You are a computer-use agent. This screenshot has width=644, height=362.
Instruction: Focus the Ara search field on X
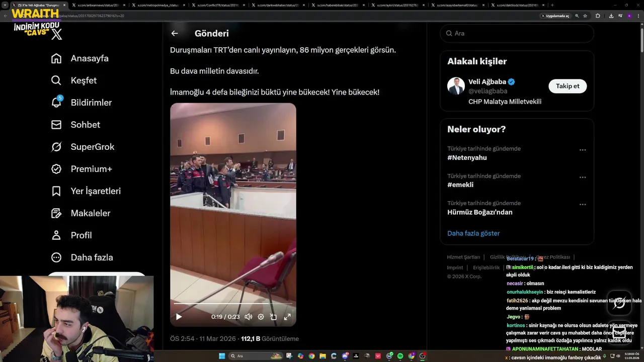(x=517, y=33)
